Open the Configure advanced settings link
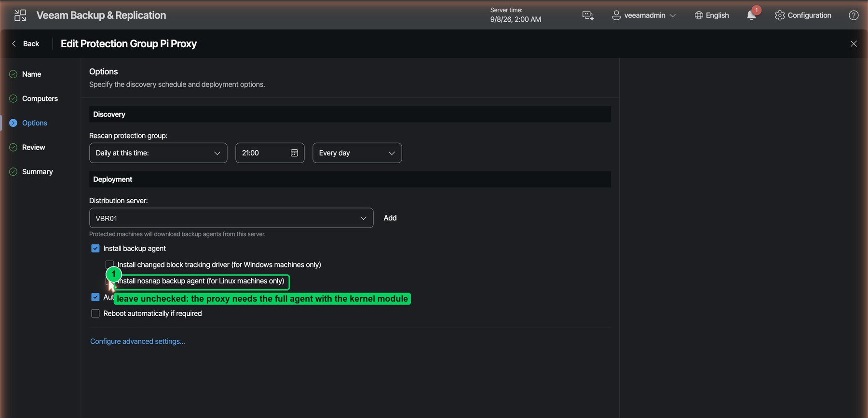 tap(137, 342)
